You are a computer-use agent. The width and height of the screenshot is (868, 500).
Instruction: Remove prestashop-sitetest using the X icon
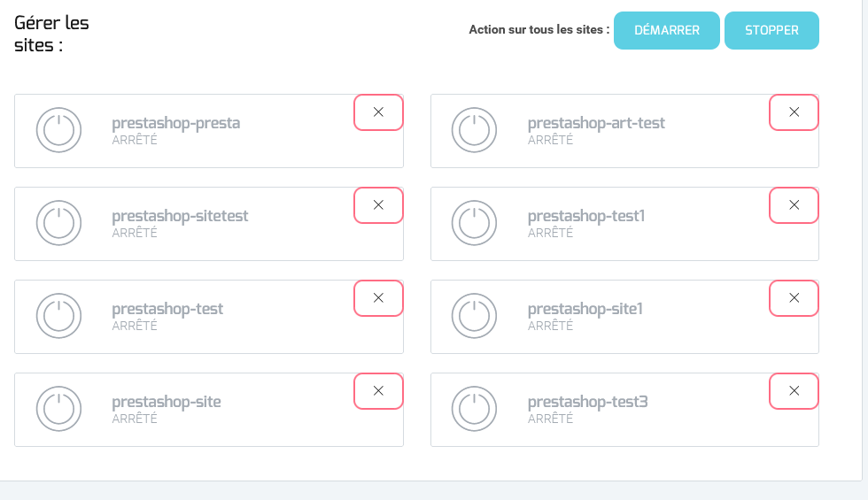(379, 205)
